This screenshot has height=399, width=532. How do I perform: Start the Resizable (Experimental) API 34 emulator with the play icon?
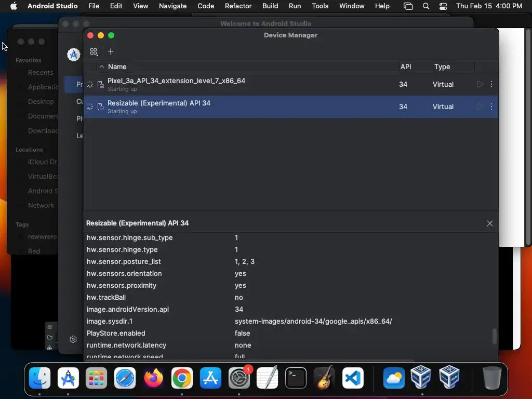[480, 107]
